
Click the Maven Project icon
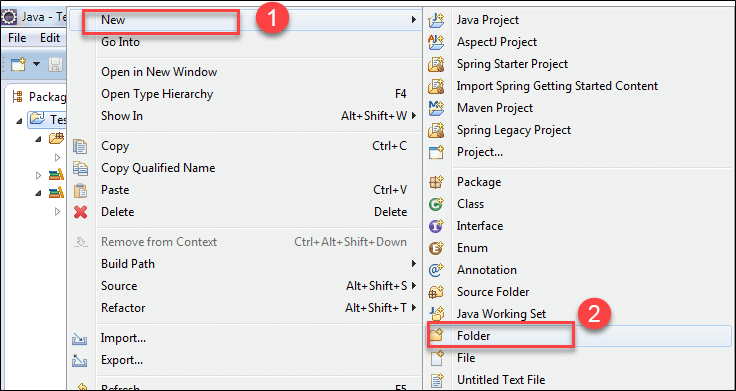pyautogui.click(x=436, y=108)
